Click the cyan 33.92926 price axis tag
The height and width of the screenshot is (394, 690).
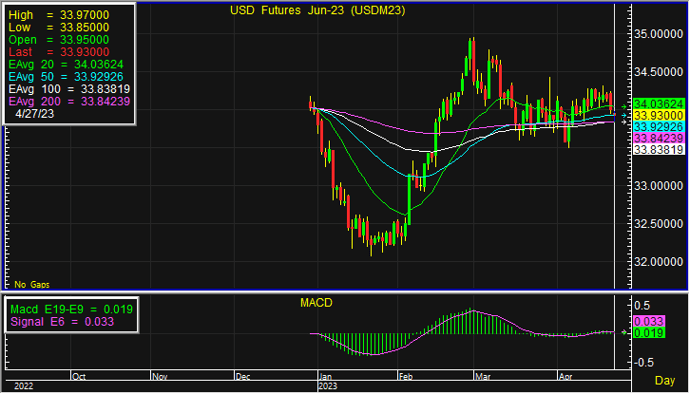[659, 127]
